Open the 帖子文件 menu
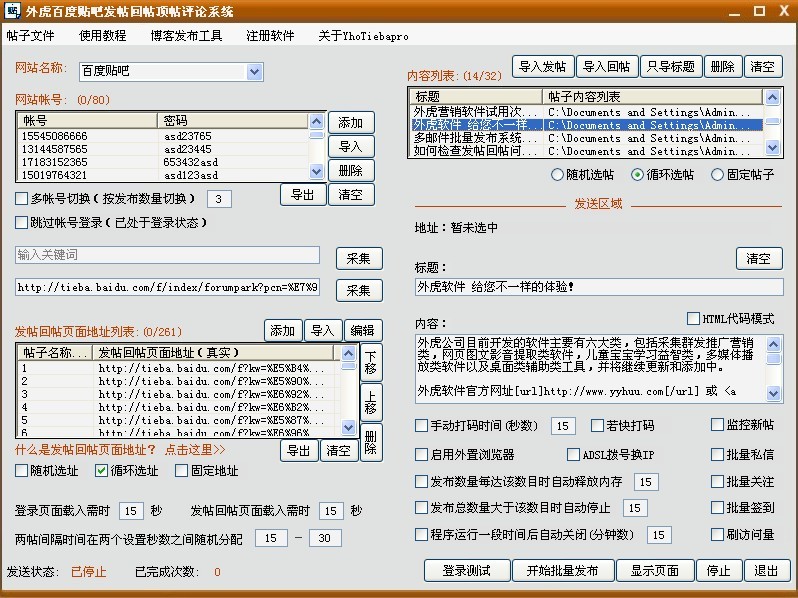The height and width of the screenshot is (598, 798). pos(31,36)
